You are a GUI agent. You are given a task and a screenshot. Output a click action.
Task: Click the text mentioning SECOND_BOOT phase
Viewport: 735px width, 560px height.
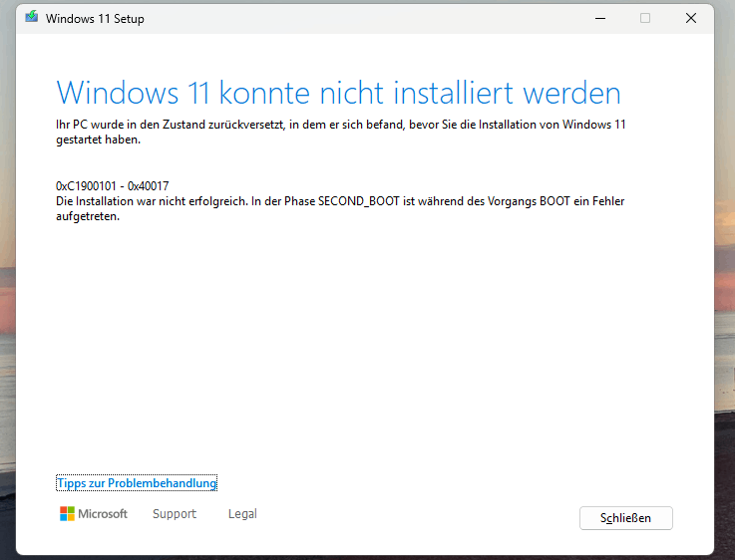click(x=340, y=208)
